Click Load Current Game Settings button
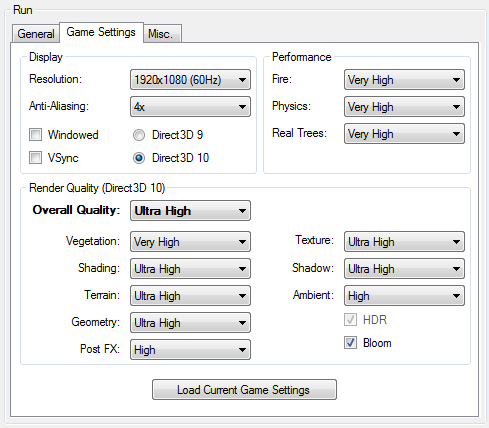The height and width of the screenshot is (428, 489). click(244, 389)
